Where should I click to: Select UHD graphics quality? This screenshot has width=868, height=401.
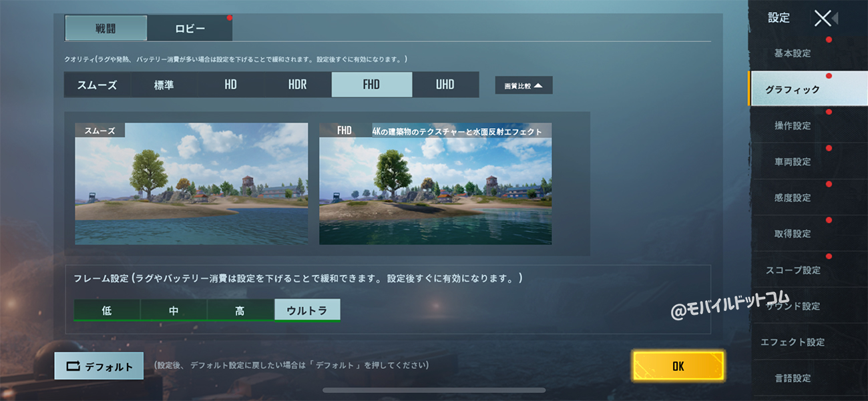tap(445, 85)
